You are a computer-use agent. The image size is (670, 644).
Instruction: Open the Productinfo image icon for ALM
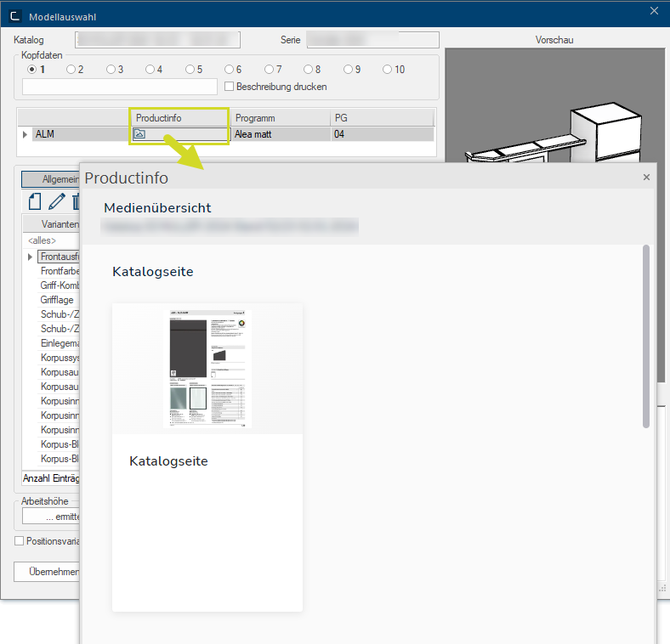140,134
